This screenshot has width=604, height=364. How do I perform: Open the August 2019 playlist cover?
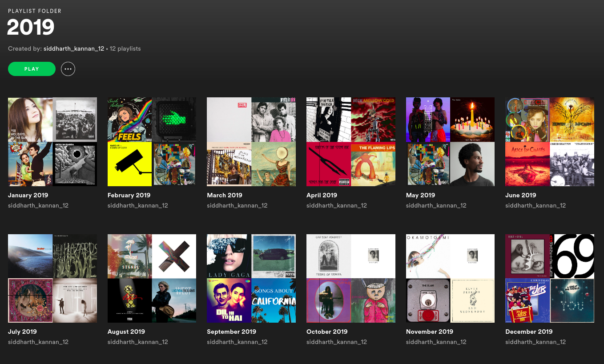152,278
